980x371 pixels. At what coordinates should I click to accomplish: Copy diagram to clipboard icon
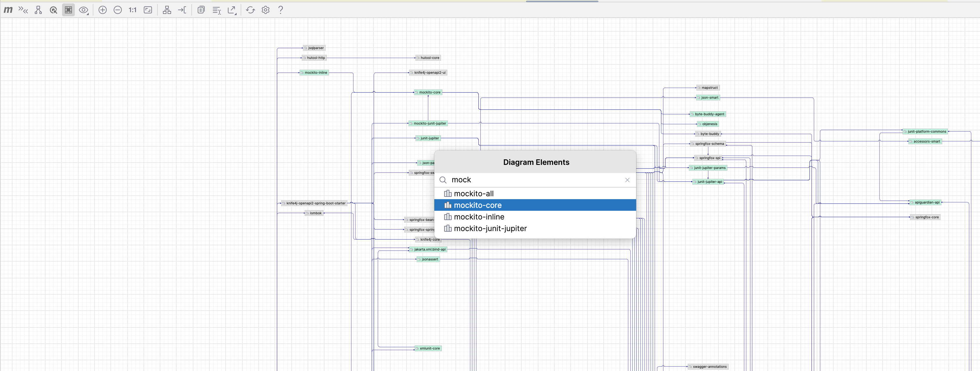tap(201, 10)
